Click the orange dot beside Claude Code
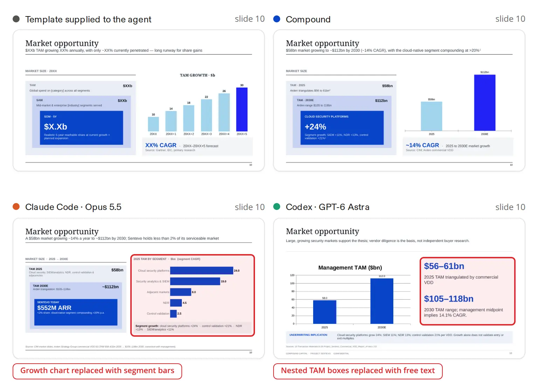The height and width of the screenshot is (392, 538). pyautogui.click(x=16, y=206)
